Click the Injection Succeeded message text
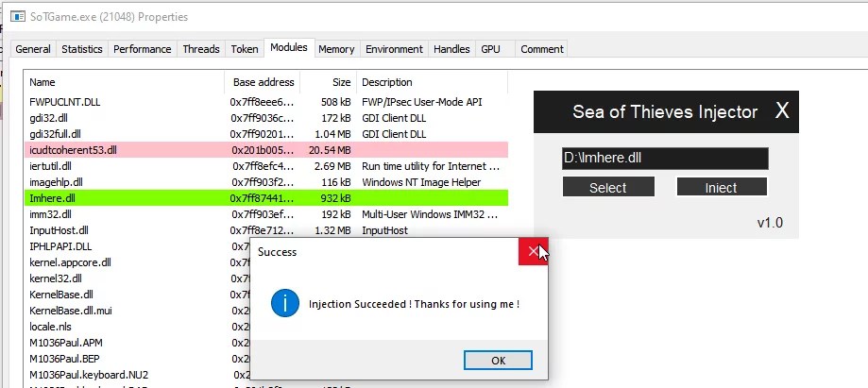This screenshot has width=868, height=388. (x=414, y=304)
